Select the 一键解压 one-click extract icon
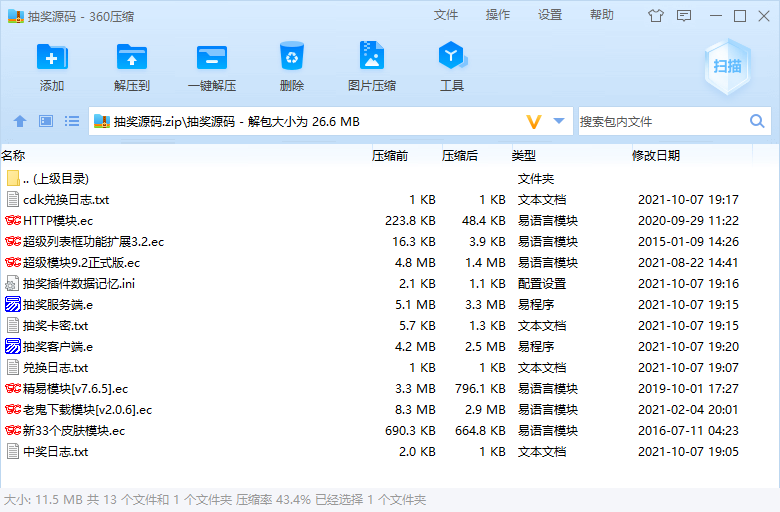Screen dimensions: 780x512 click(x=212, y=58)
